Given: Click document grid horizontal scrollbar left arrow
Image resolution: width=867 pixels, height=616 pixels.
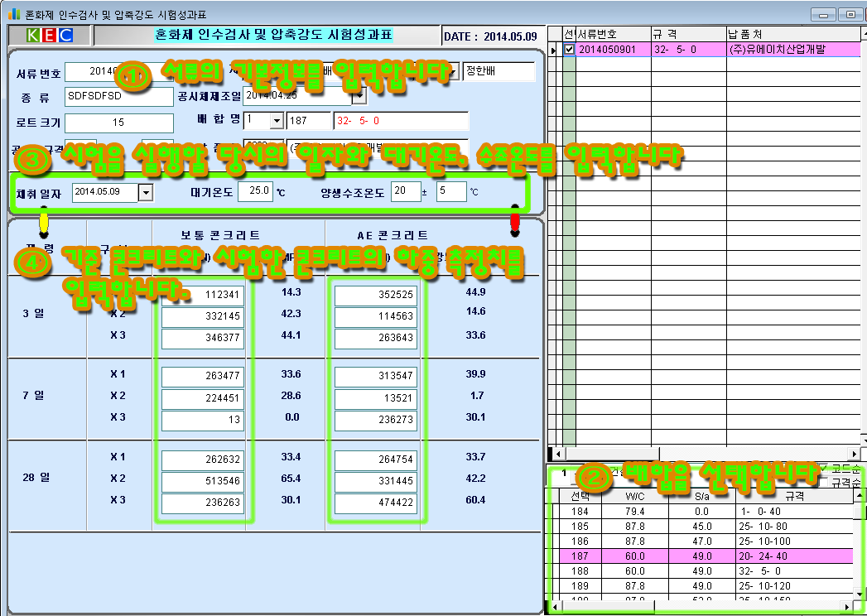Looking at the screenshot, I should 558,454.
